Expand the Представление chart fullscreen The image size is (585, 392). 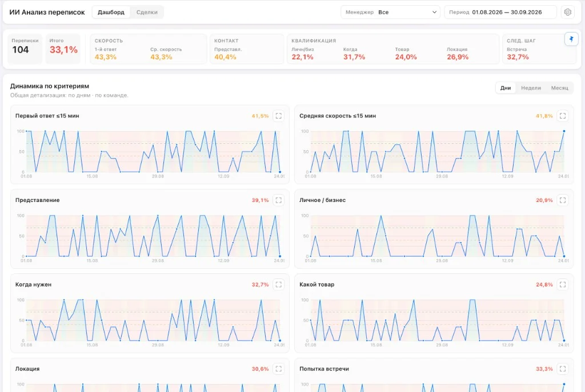coord(278,200)
